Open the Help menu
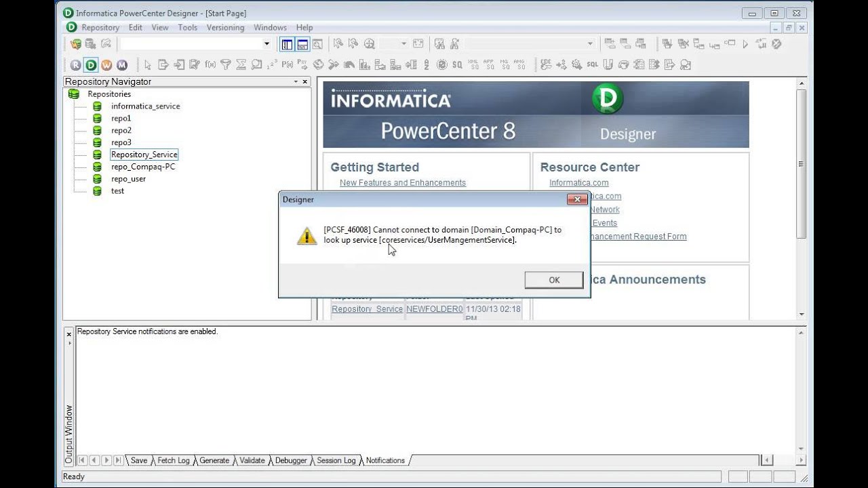Screen dimensions: 868x488 point(304,28)
